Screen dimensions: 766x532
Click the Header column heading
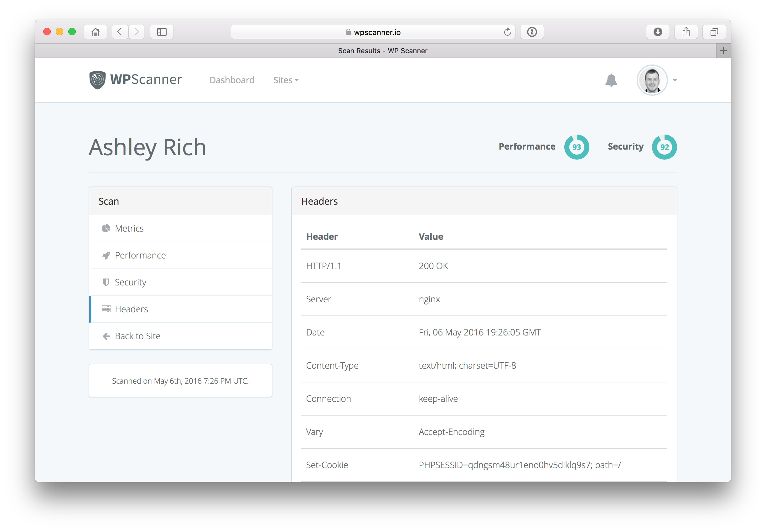[322, 237]
